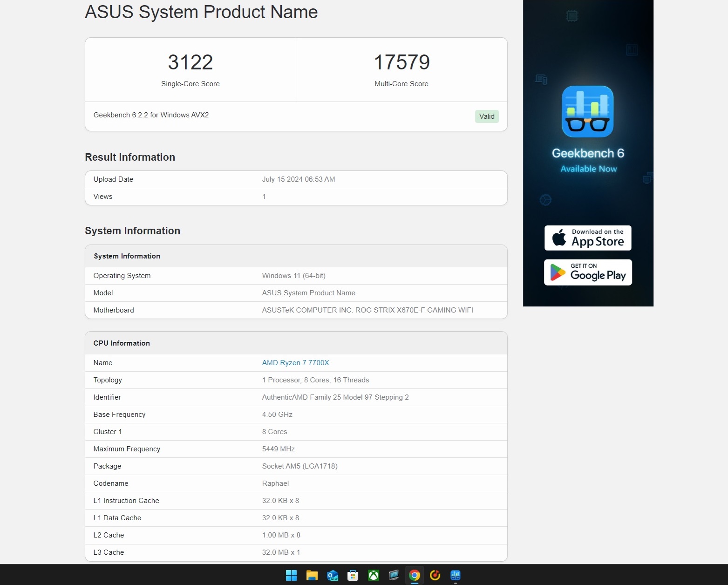The image size is (728, 585).
Task: Click the L3 Cache row label
Action: pos(109,552)
